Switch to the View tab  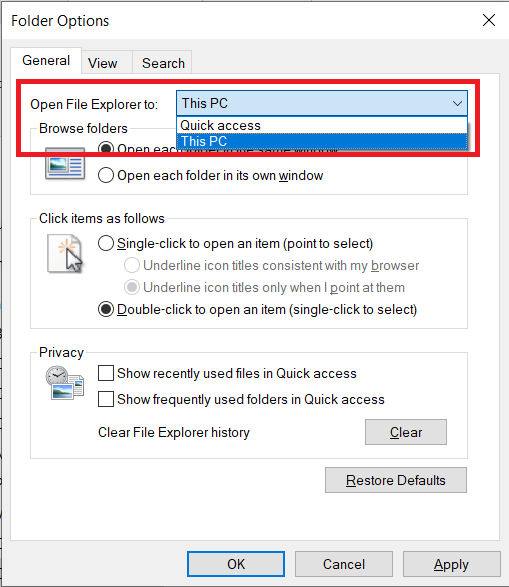click(103, 63)
